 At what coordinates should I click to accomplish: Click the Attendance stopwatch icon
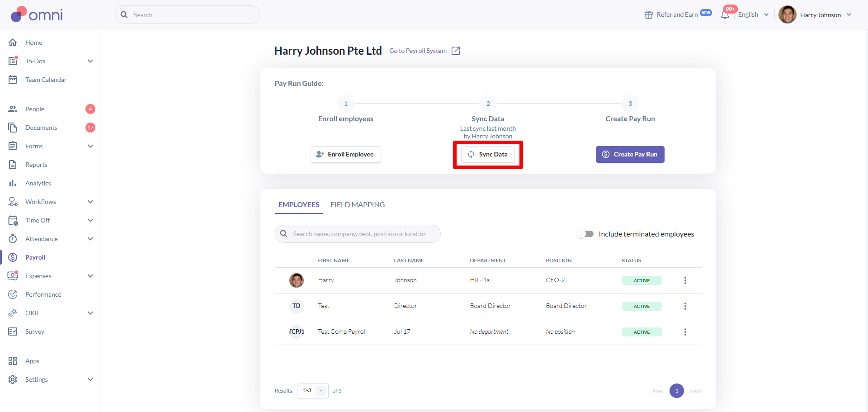pyautogui.click(x=13, y=239)
